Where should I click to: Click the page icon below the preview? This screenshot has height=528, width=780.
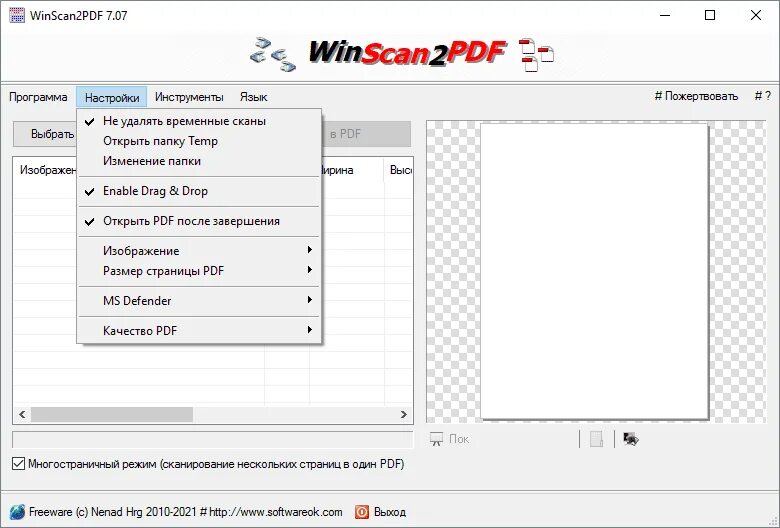[596, 439]
